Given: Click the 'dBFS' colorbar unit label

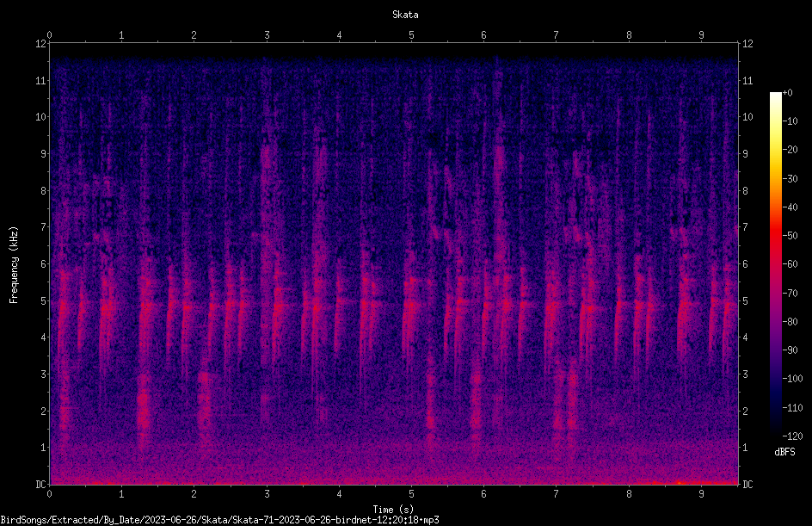Looking at the screenshot, I should click(784, 452).
